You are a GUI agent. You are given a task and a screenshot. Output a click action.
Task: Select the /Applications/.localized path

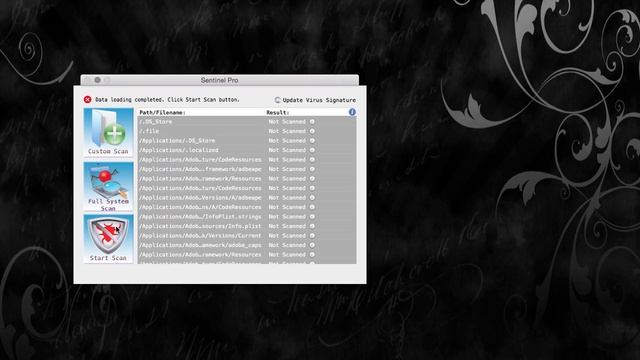click(179, 150)
